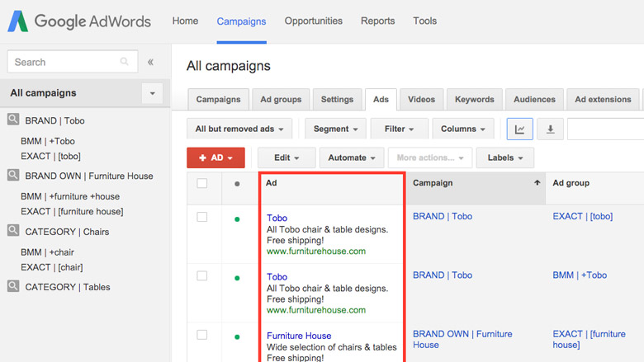Click the table search field beside the download icon
Image resolution: width=644 pixels, height=362 pixels.
click(605, 129)
